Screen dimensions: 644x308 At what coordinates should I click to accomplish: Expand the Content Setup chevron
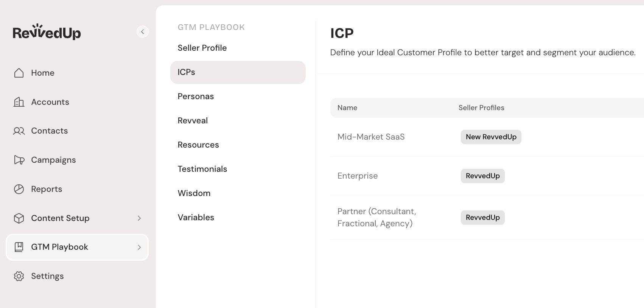[139, 218]
